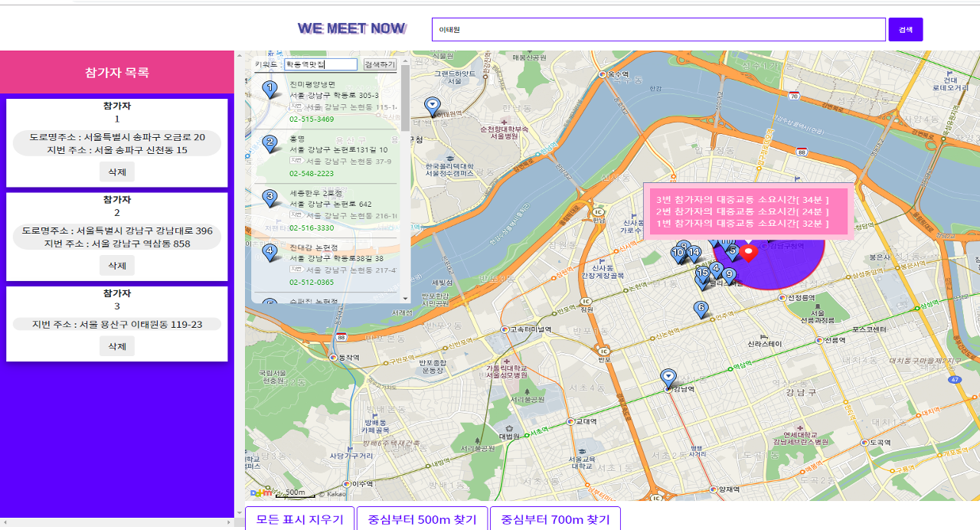Click map marker number 6
980x530 pixels.
point(701,309)
